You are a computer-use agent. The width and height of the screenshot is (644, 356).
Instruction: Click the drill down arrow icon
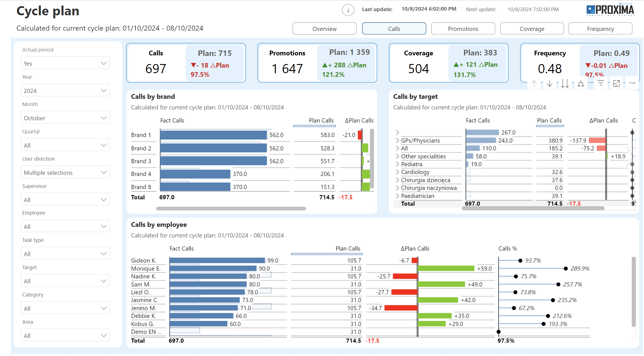click(x=550, y=83)
